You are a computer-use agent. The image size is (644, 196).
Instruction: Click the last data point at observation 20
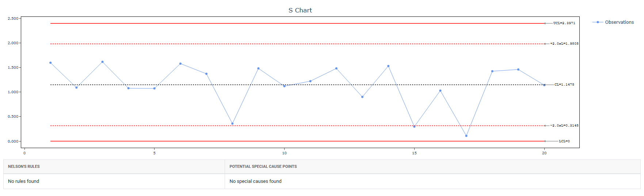(x=544, y=85)
